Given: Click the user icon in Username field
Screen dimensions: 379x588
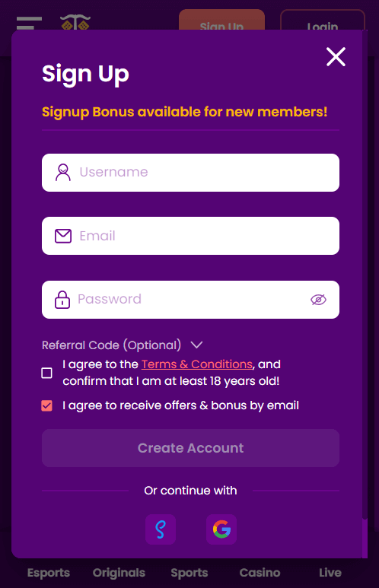Looking at the screenshot, I should (x=63, y=173).
